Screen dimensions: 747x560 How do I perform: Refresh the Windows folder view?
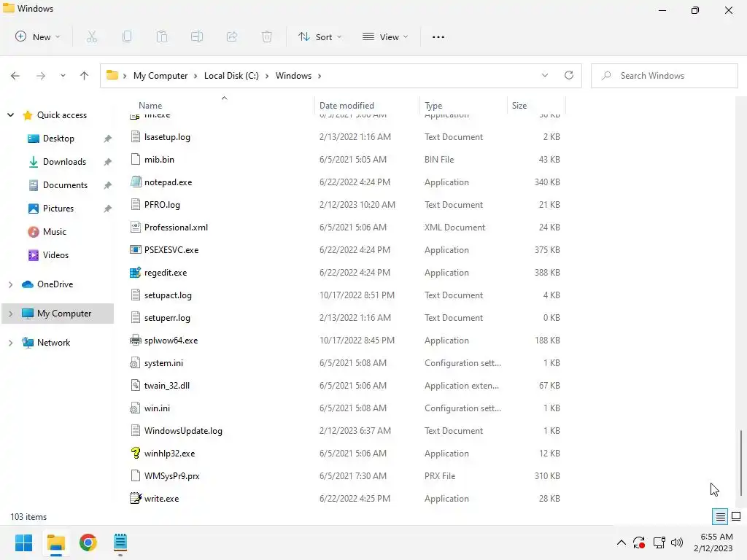tap(569, 75)
